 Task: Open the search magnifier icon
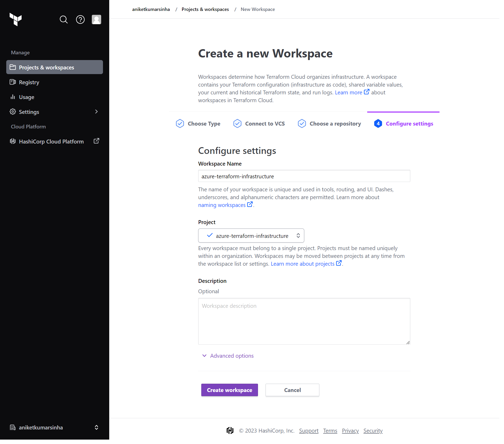tap(63, 19)
